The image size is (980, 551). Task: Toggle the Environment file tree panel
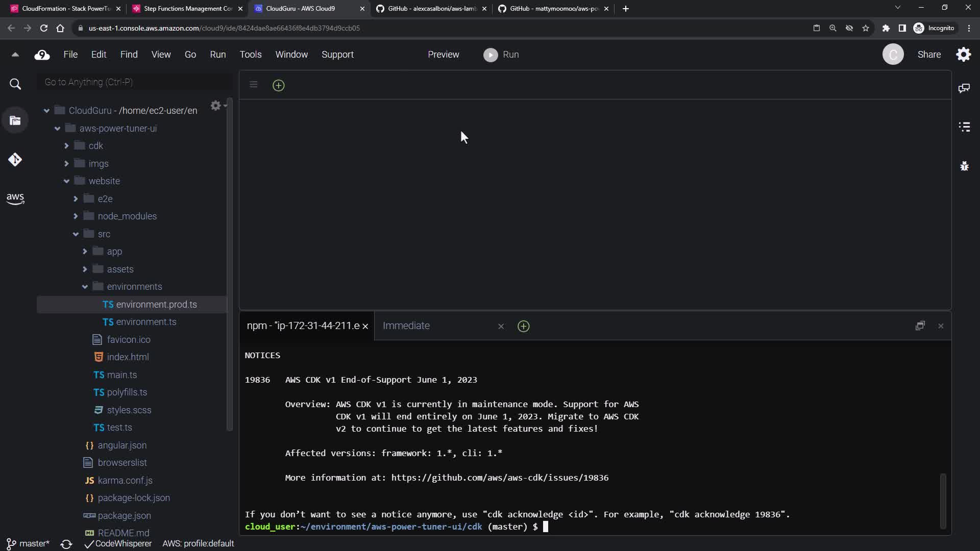click(x=15, y=120)
